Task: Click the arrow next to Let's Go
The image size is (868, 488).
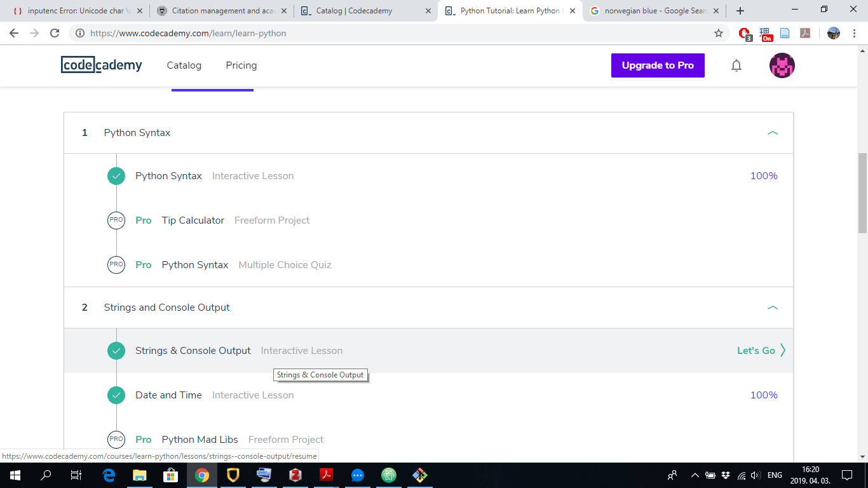Action: pyautogui.click(x=783, y=350)
